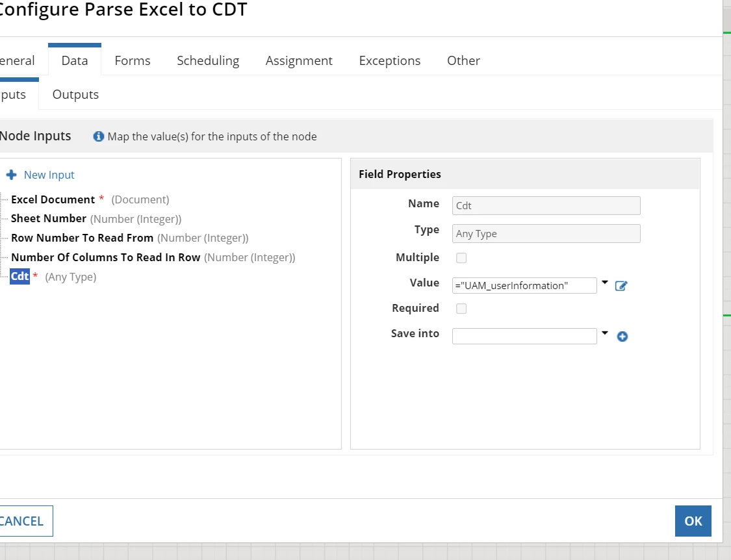Switch to the General tab
This screenshot has width=731, height=560.
(18, 60)
